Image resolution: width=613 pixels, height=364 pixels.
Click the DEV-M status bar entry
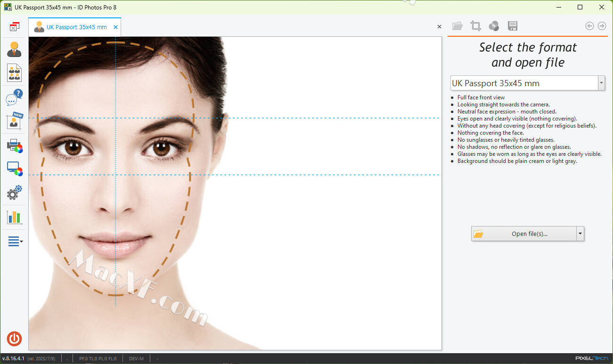coord(136,359)
